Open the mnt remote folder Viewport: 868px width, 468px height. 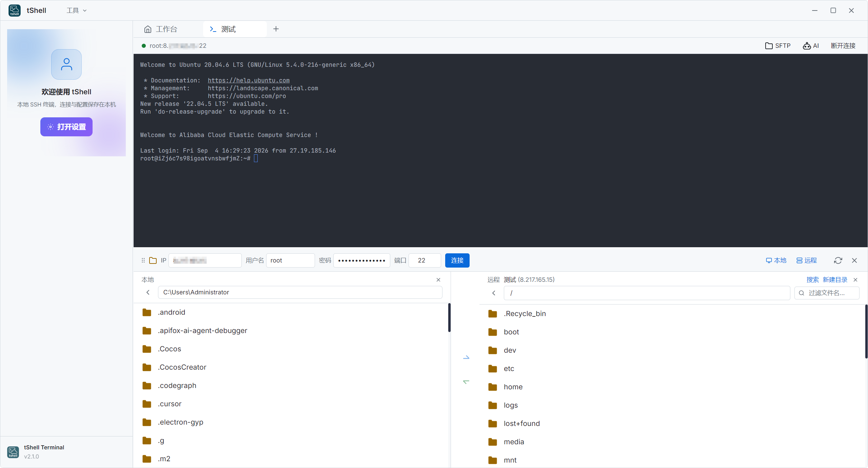[673, 460]
